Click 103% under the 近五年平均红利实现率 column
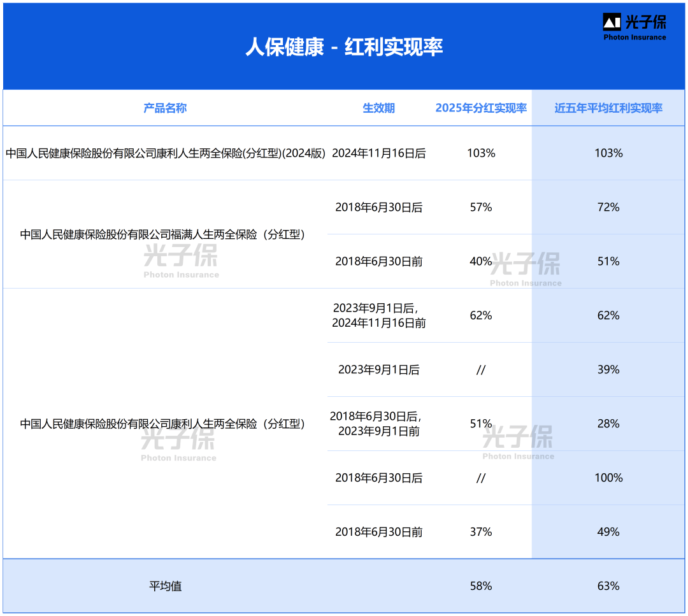Screen dimensions: 688x616 click(x=608, y=153)
